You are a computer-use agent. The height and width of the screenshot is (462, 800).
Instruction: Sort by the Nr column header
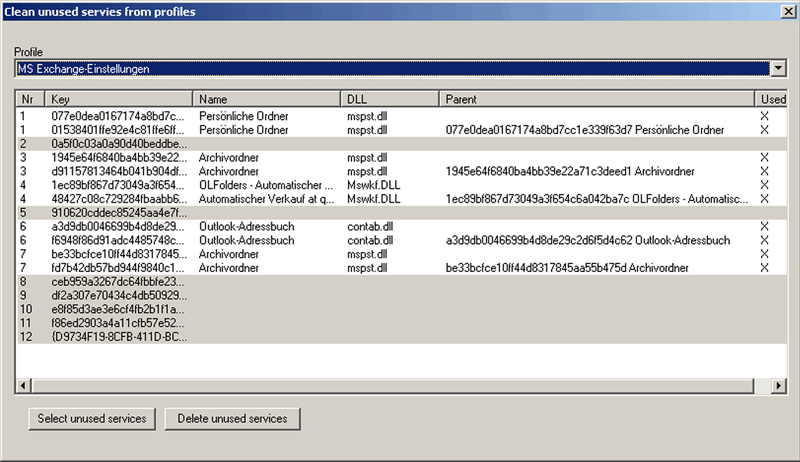click(31, 99)
